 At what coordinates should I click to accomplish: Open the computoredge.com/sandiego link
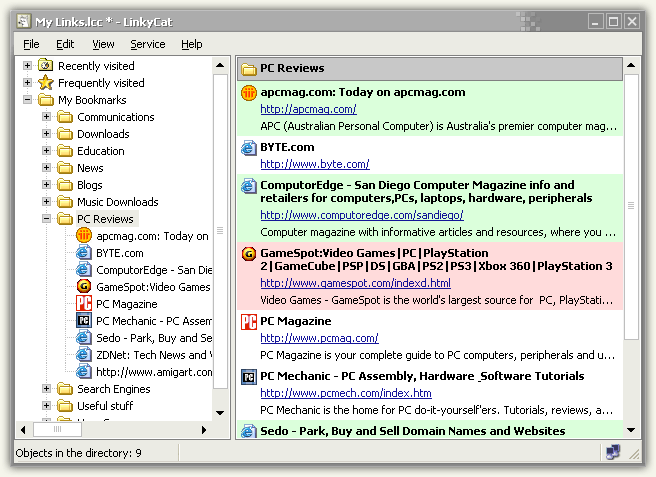362,215
